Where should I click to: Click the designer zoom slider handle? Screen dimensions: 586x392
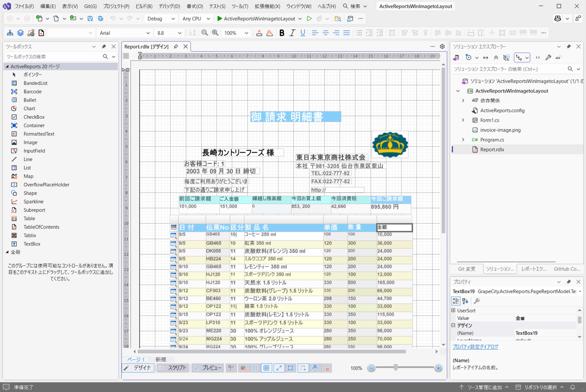[395, 368]
